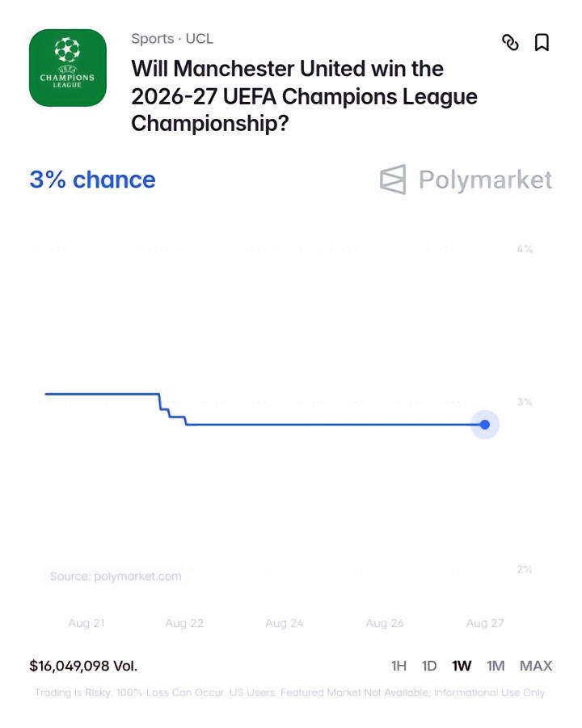The image size is (582, 728).
Task: Select the 1H time range
Action: 399,666
